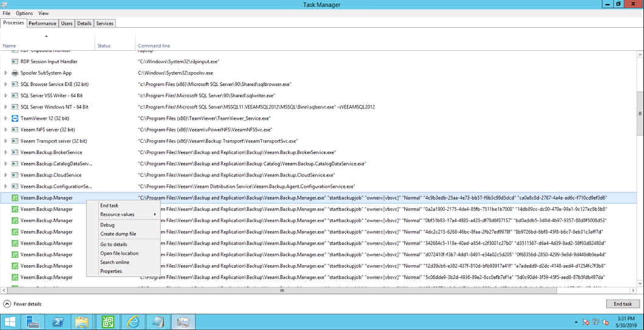Open the View menu
This screenshot has width=644, height=330.
[44, 13]
